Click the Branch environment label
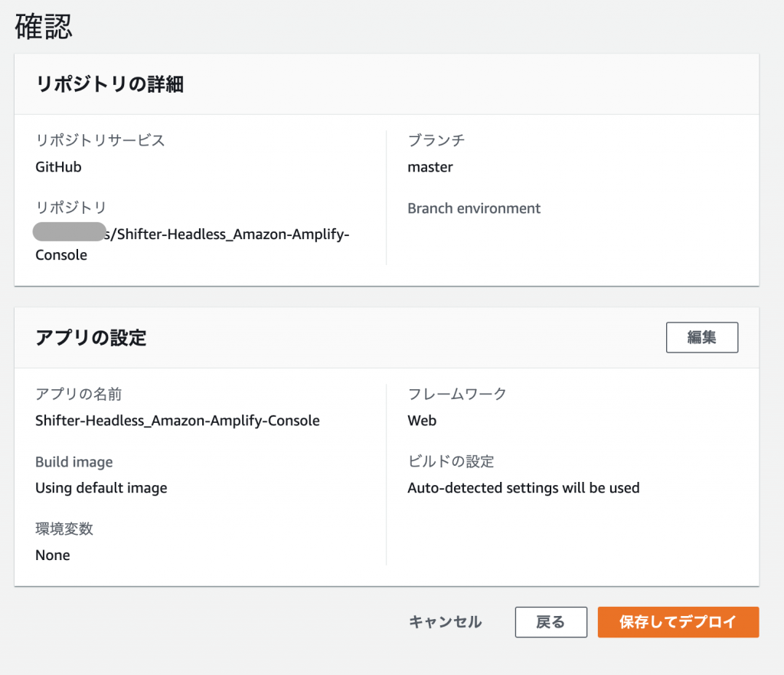 (474, 208)
